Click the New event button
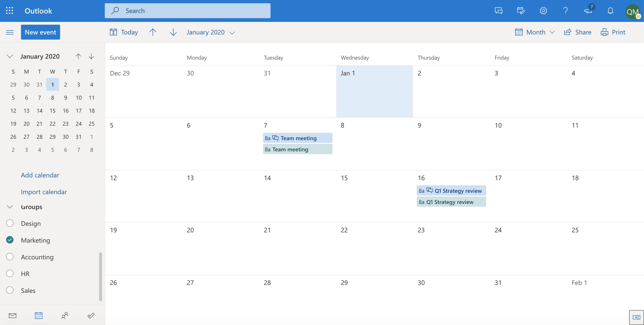 [x=41, y=31]
